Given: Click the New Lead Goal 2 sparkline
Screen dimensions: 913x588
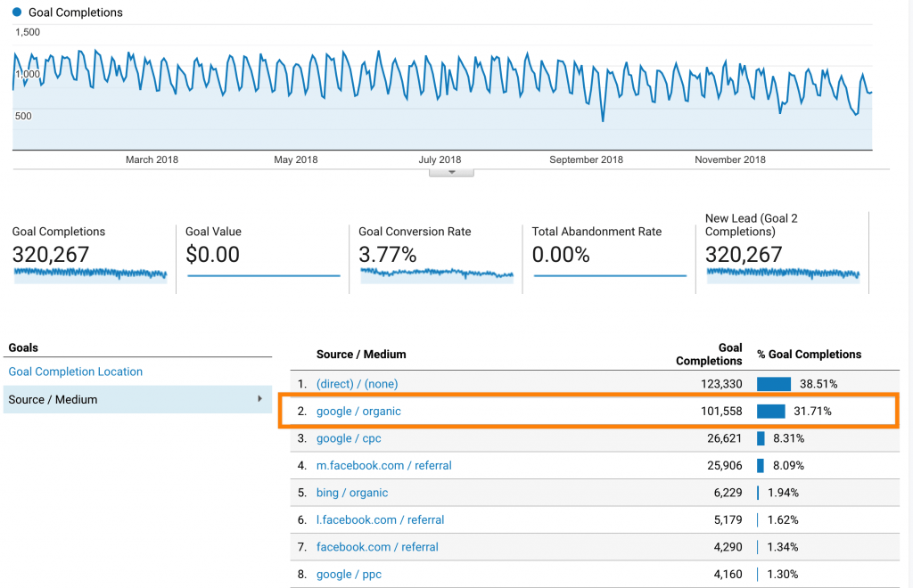Looking at the screenshot, I should coord(782,274).
